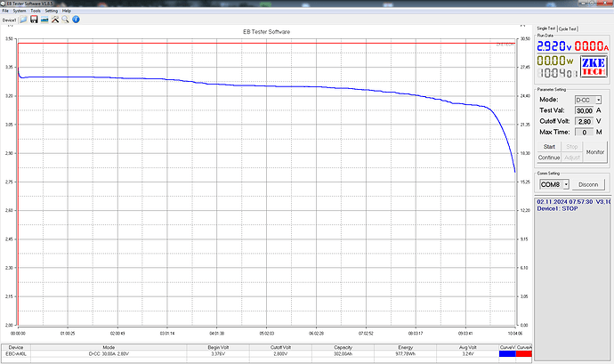The height and width of the screenshot is (364, 614).
Task: Open the tools (hammer) toolbar icon
Action: click(x=55, y=20)
